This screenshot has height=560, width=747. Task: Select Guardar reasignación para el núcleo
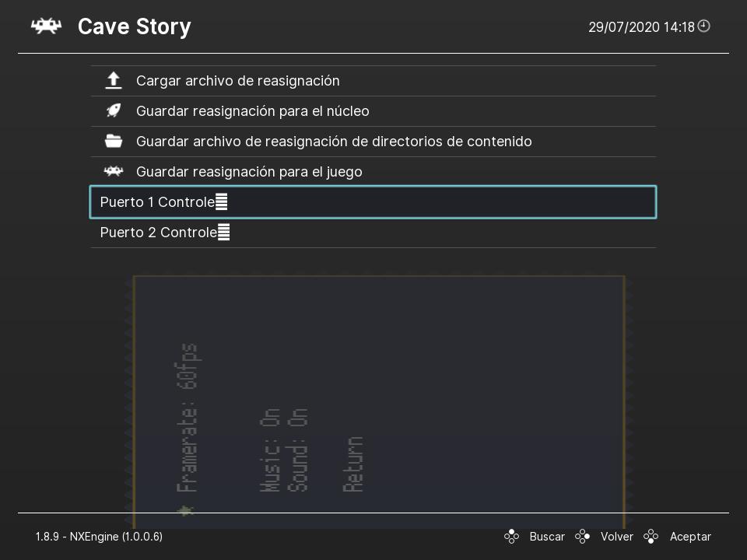point(373,111)
